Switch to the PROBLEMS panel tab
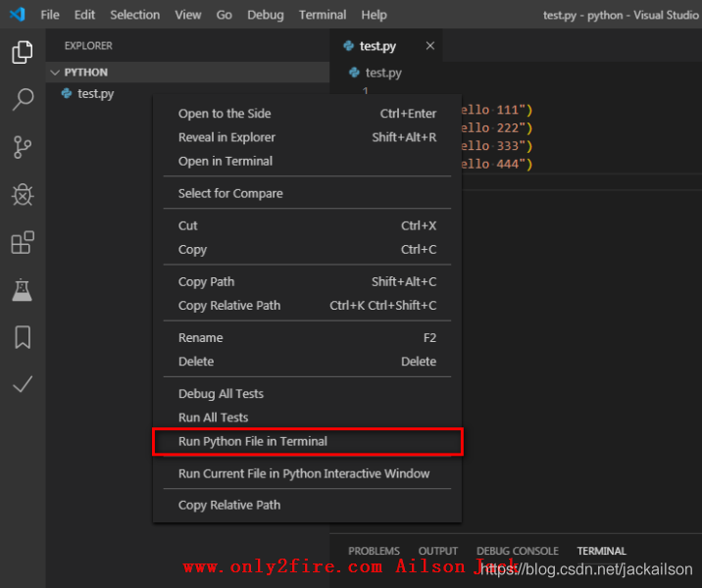 point(374,551)
